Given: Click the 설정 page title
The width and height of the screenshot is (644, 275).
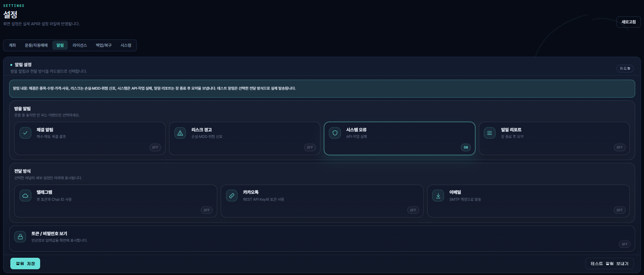Looking at the screenshot, I should point(10,15).
